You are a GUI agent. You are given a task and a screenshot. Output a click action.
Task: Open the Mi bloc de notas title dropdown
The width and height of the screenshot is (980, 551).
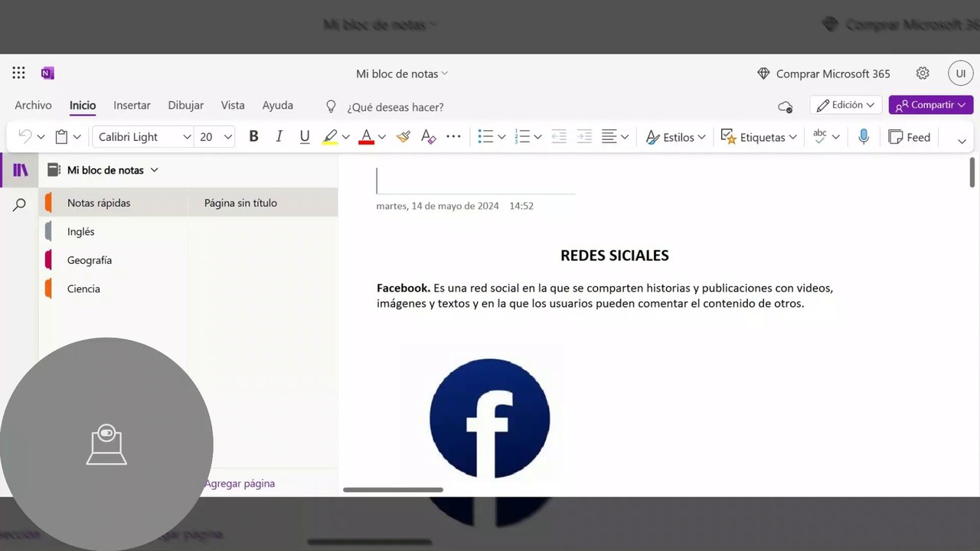402,73
